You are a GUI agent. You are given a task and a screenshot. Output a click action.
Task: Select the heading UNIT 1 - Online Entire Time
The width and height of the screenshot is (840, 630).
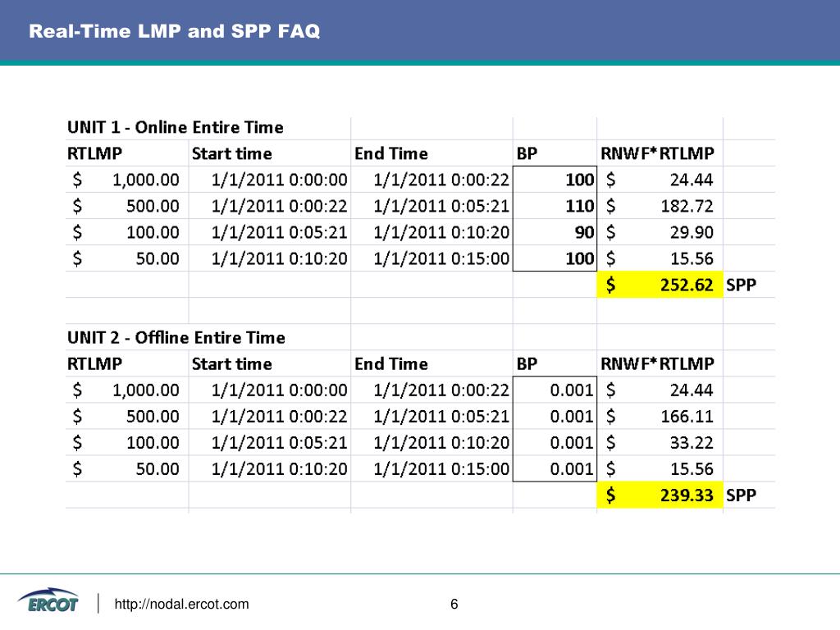(176, 127)
